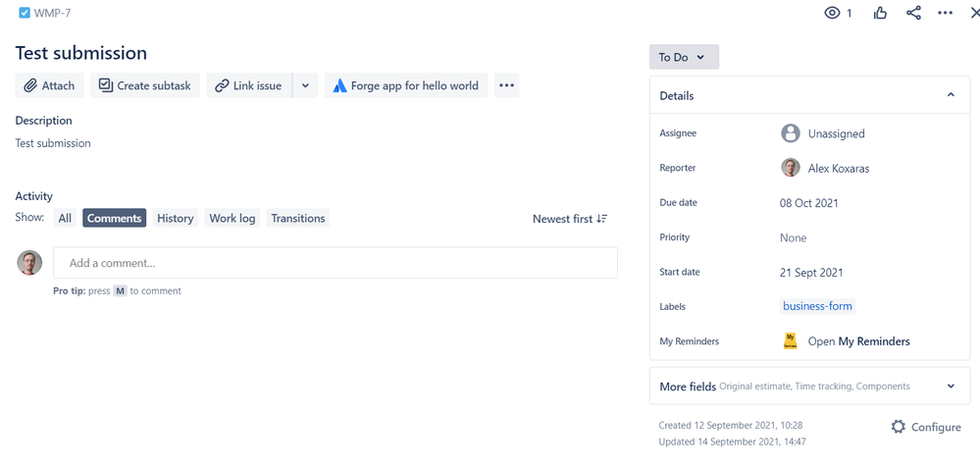The height and width of the screenshot is (469, 980).
Task: Click the My Reminders app icon
Action: pos(790,340)
